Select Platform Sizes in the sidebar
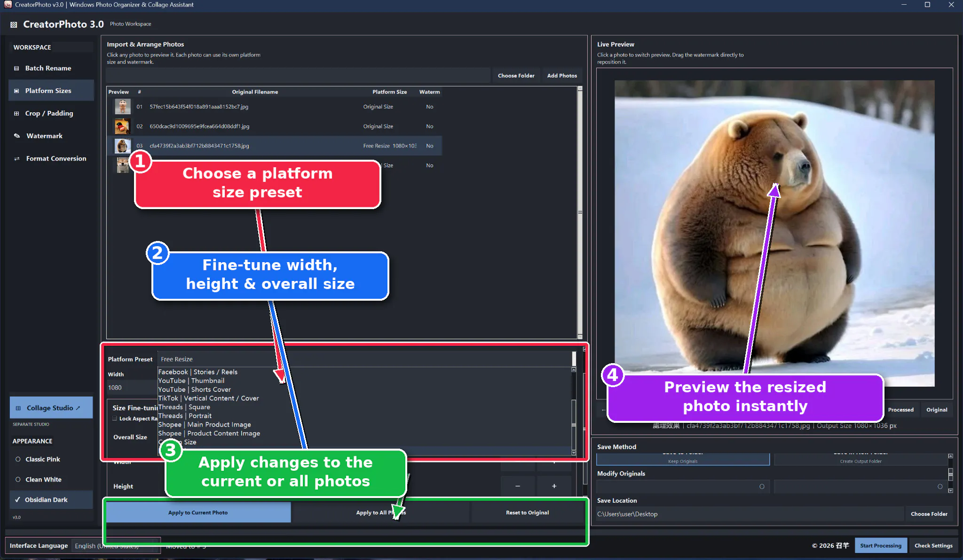 51,91
